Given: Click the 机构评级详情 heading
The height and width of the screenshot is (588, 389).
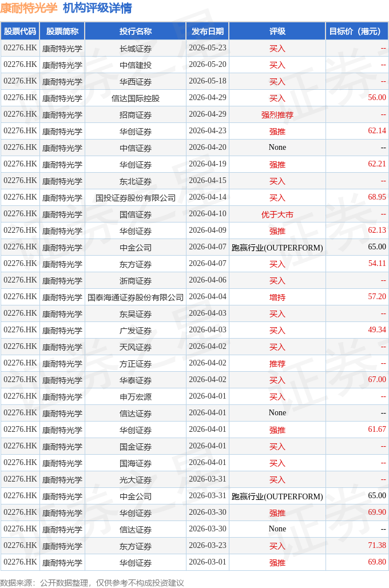Looking at the screenshot, I should coord(97,8).
